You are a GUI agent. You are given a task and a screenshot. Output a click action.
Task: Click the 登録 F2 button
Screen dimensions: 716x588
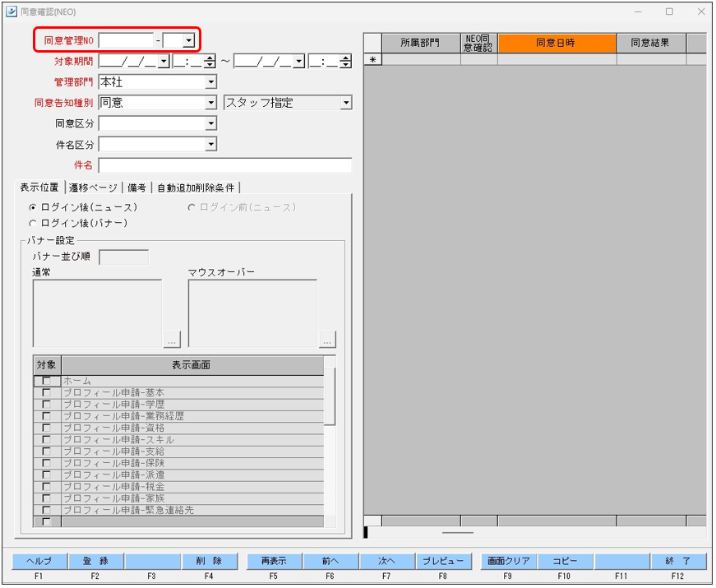tap(96, 562)
